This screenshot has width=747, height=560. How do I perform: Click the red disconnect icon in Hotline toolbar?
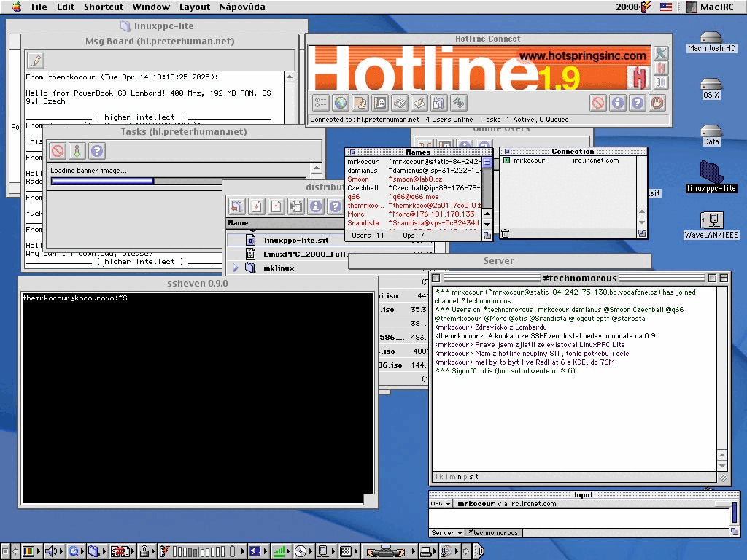(x=597, y=103)
